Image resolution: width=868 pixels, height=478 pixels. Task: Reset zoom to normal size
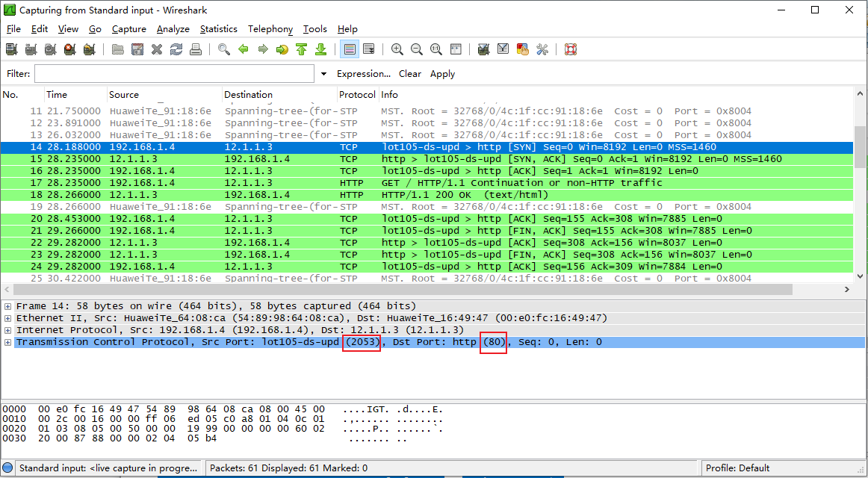tap(435, 50)
